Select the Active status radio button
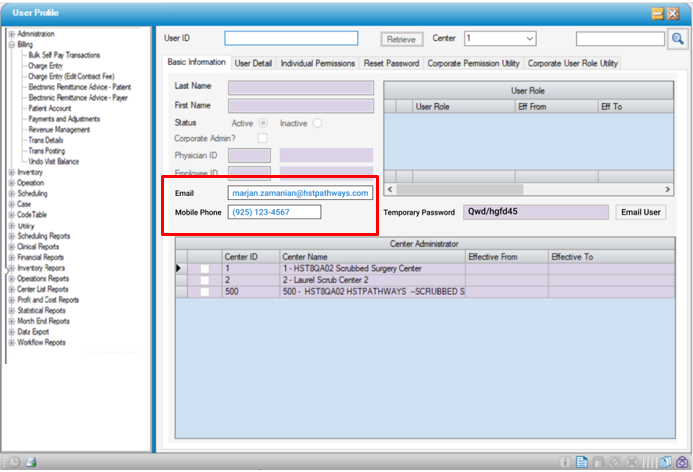This screenshot has height=472, width=693. [264, 123]
